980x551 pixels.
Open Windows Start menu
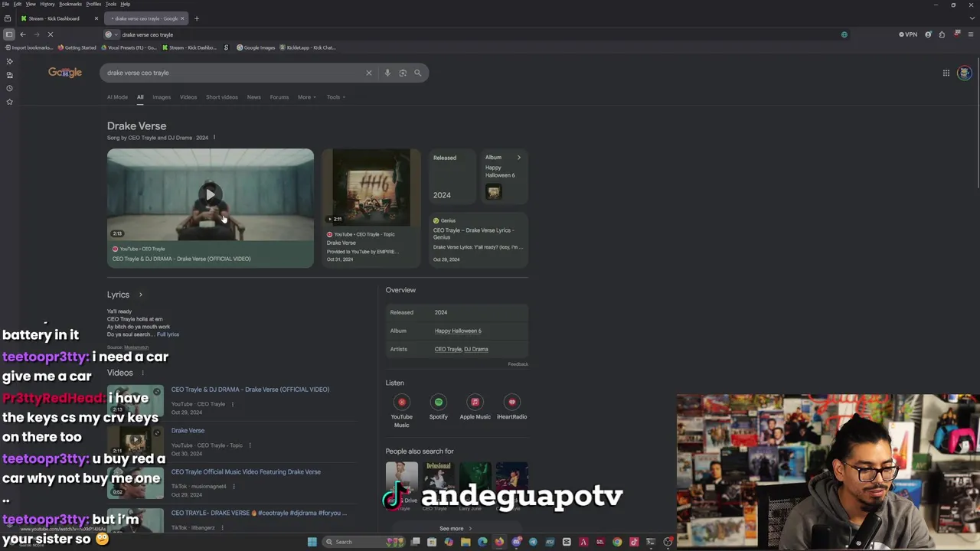click(x=312, y=542)
